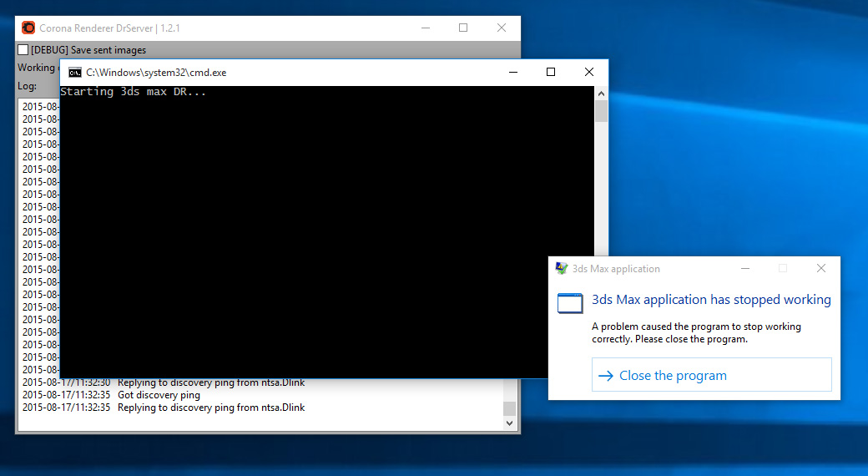Screen dimensions: 868x476
Task: Close the Corona Renderer DrServer window
Action: click(502, 28)
